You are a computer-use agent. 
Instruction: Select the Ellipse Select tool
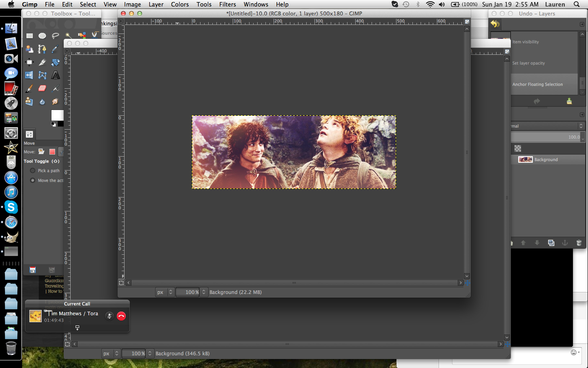click(x=42, y=36)
